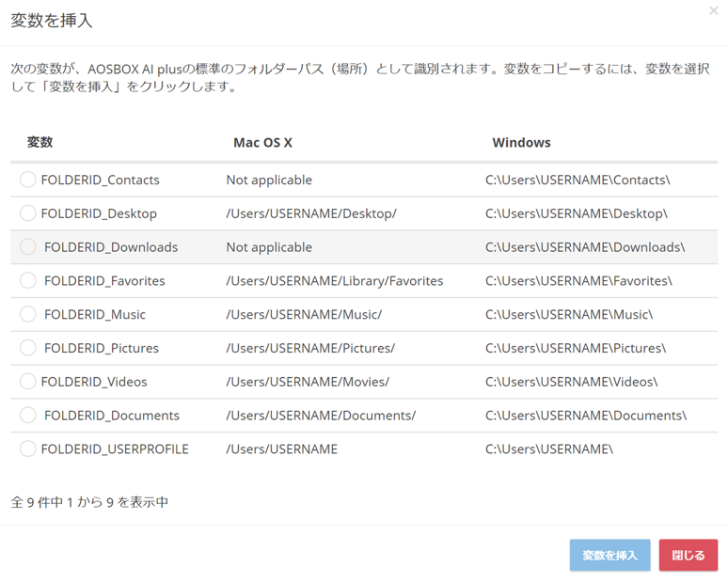Click the C:\Users\USERNAME\Contacts\ path
The width and height of the screenshot is (728, 582).
[x=578, y=181]
